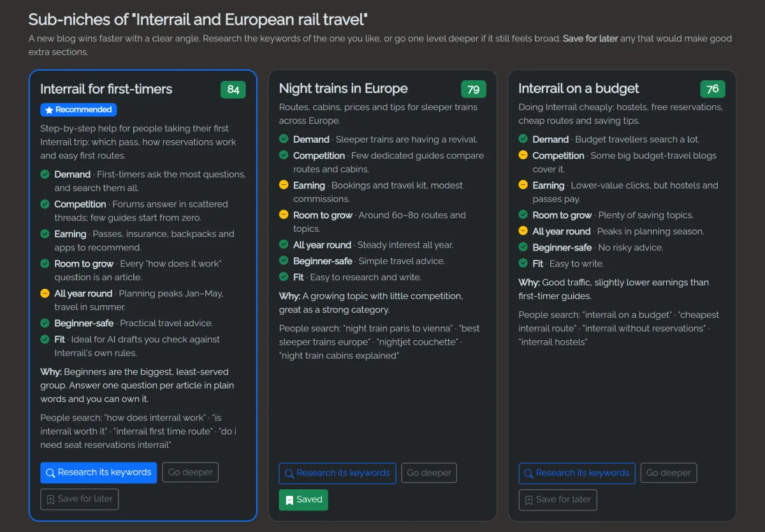765x532 pixels.
Task: Click green check beside 'Simple travel advice'
Action: 284,261
